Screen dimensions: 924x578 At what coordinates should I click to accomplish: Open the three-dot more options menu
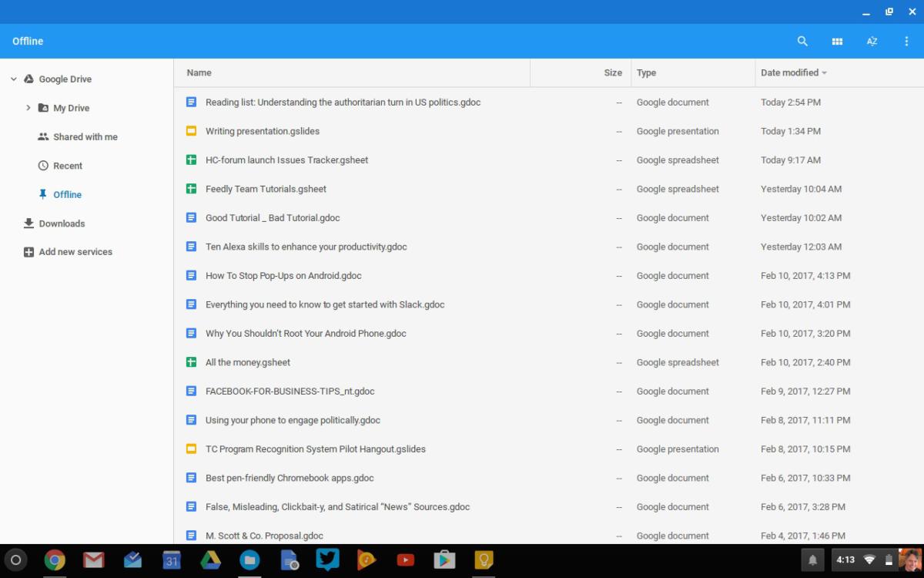(906, 42)
